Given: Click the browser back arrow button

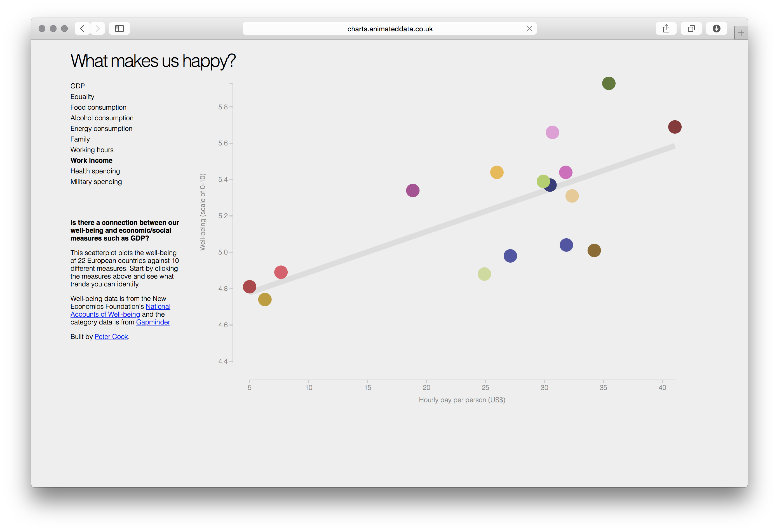Looking at the screenshot, I should coord(82,29).
